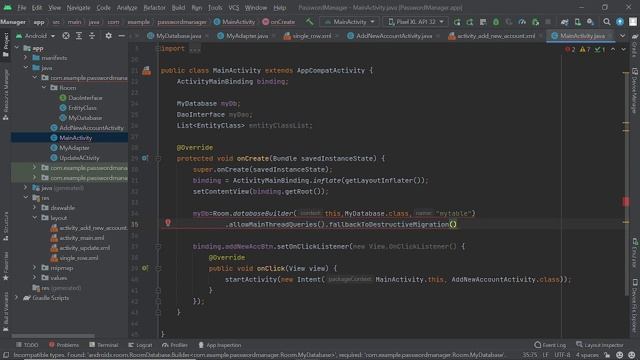This screenshot has height=360, width=640.
Task: Click override gutter icon beside onCreate
Action: pos(145,158)
